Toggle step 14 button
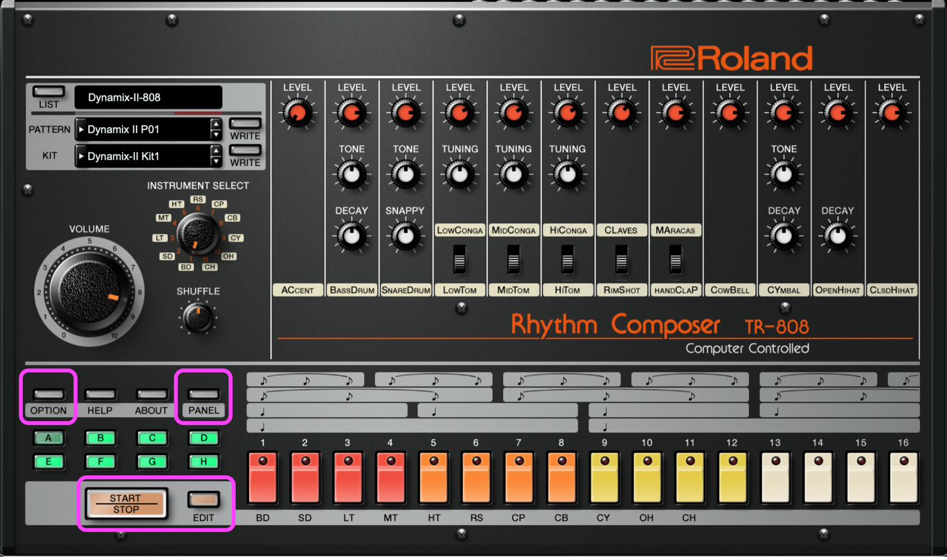This screenshot has width=947, height=560. 819,477
